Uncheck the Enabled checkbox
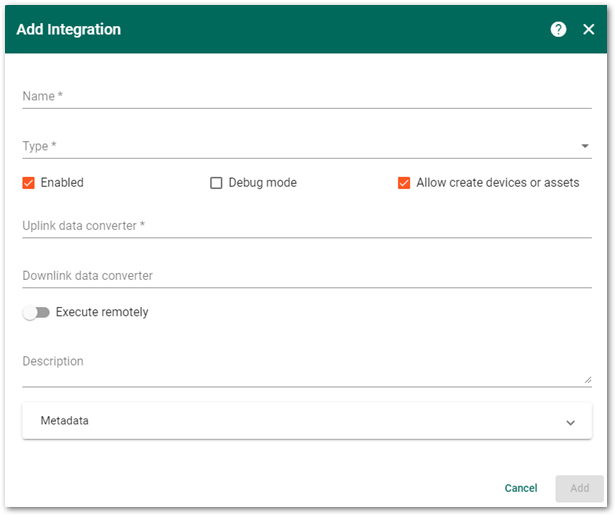This screenshot has height=516, width=616. click(29, 183)
